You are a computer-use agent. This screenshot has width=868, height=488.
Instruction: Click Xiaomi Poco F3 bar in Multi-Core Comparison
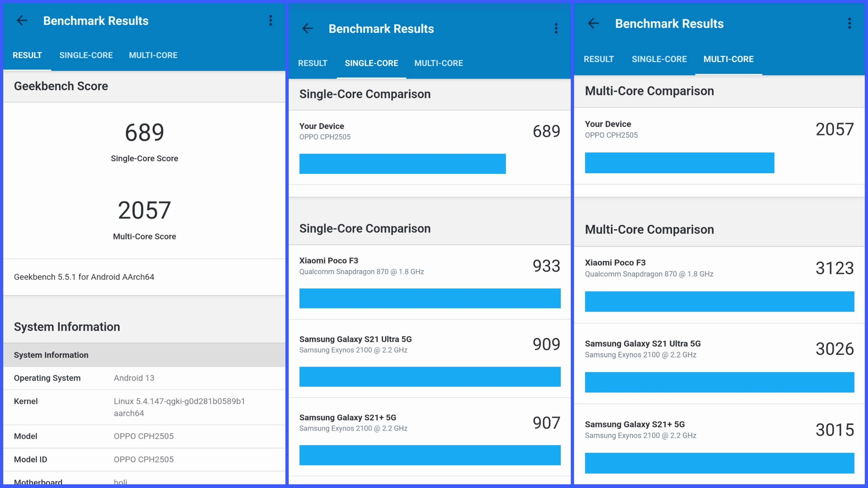pyautogui.click(x=719, y=302)
